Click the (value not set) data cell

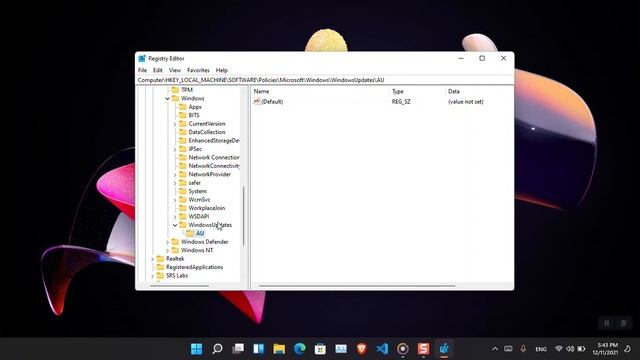(x=465, y=102)
